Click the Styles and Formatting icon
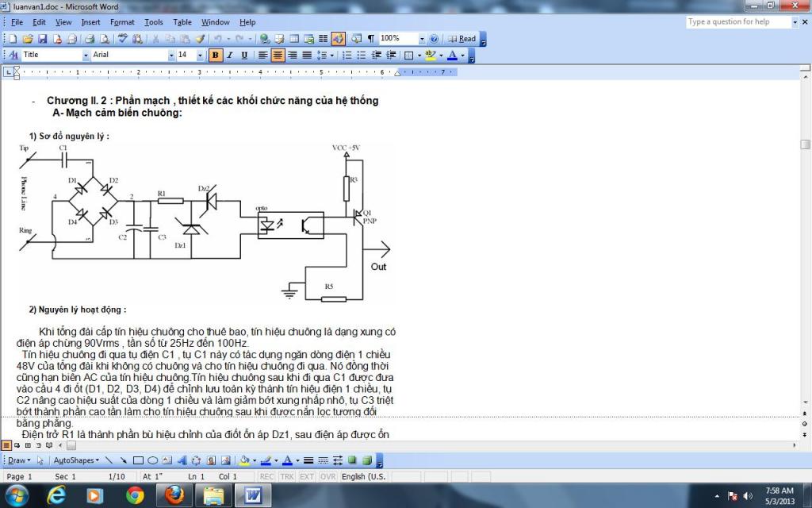 [x=13, y=55]
